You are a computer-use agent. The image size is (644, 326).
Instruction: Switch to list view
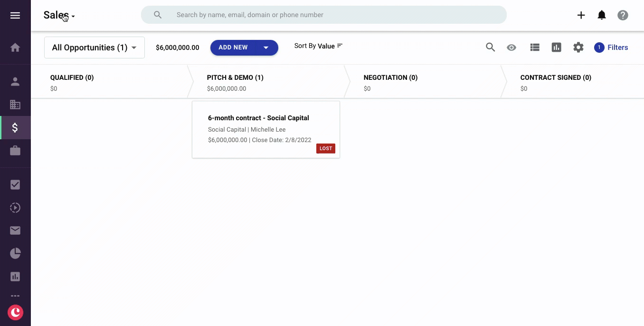tap(535, 48)
